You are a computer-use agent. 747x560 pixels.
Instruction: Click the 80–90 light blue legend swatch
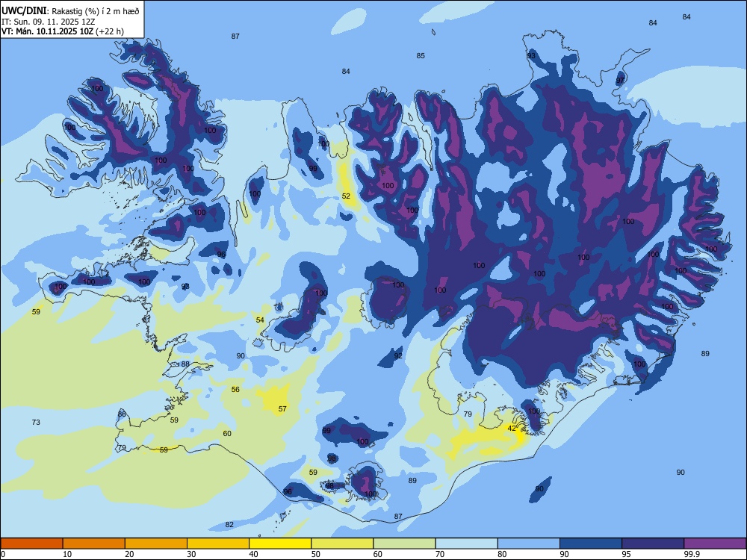click(x=529, y=544)
